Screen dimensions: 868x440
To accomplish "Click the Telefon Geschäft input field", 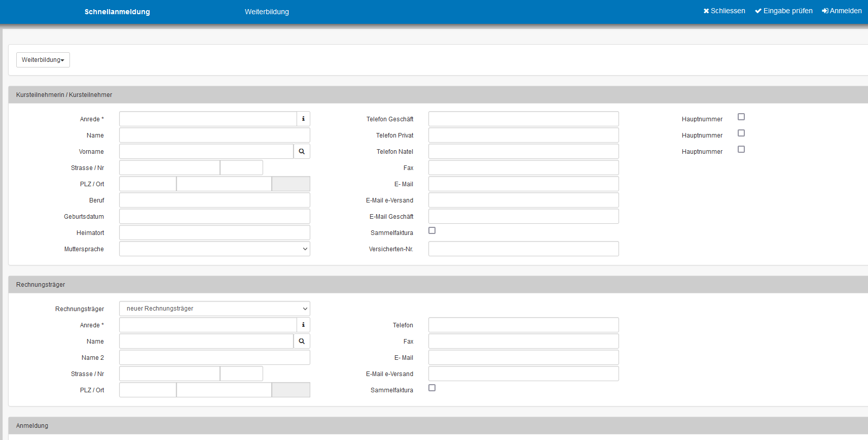I will [523, 119].
